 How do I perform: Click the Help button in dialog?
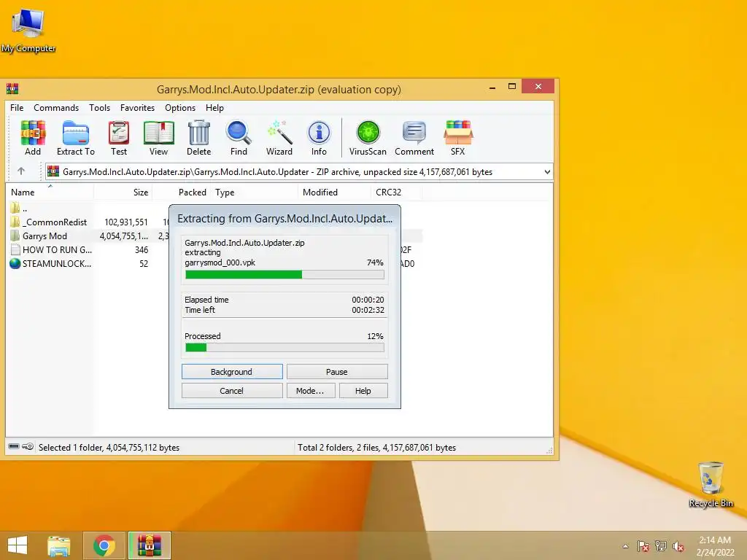363,391
